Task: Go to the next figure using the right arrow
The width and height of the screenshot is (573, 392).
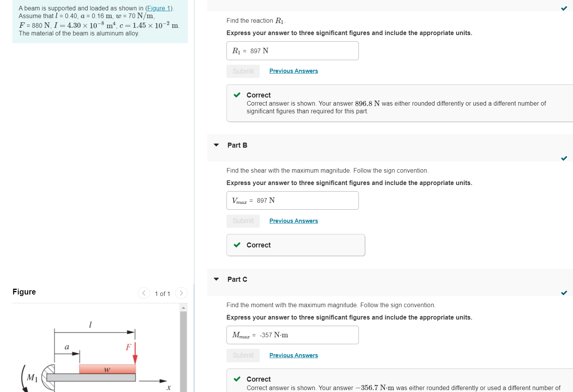Action: (181, 293)
